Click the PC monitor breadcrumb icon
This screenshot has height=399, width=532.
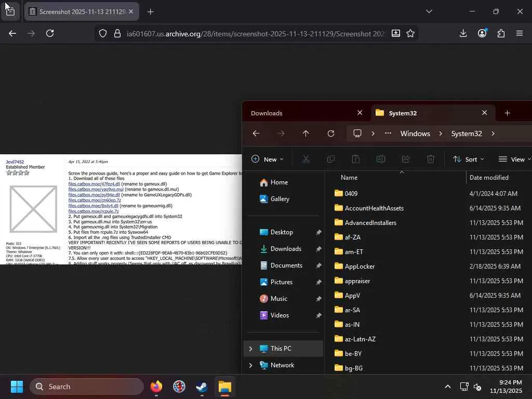[357, 134]
